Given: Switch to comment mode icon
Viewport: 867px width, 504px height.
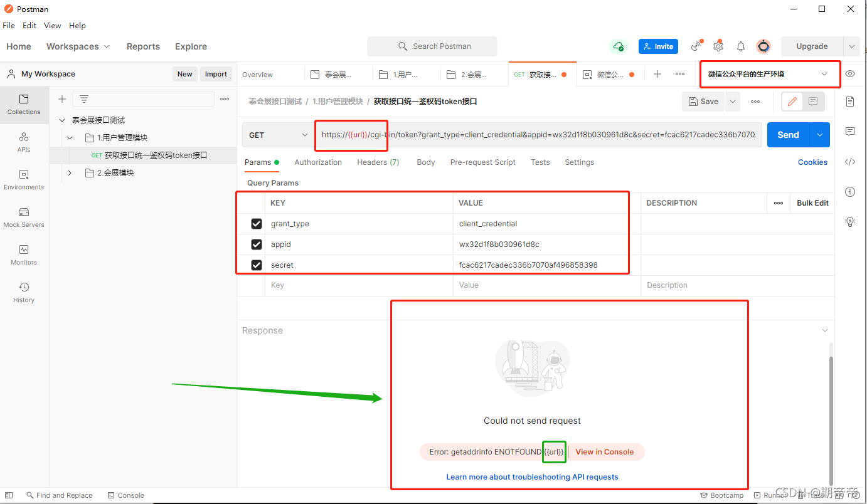Looking at the screenshot, I should pos(813,101).
